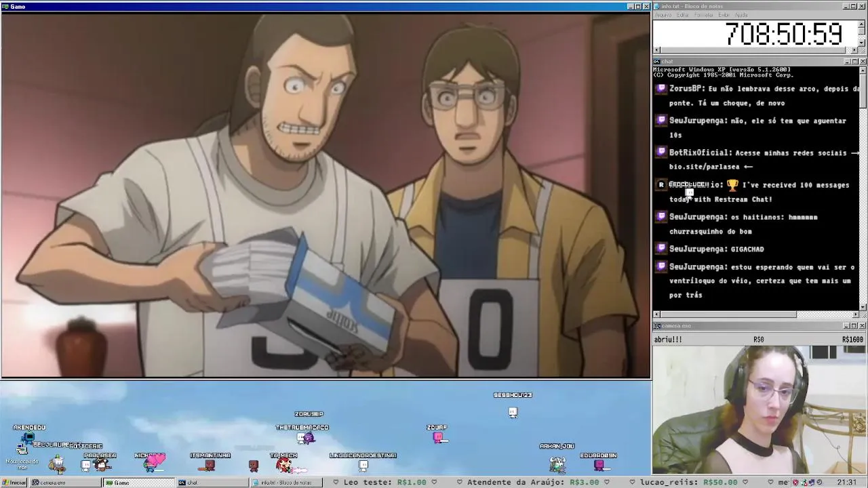This screenshot has height=488, width=868.
Task: Open the Ajuda menu in Bloco de notas
Action: pyautogui.click(x=741, y=15)
